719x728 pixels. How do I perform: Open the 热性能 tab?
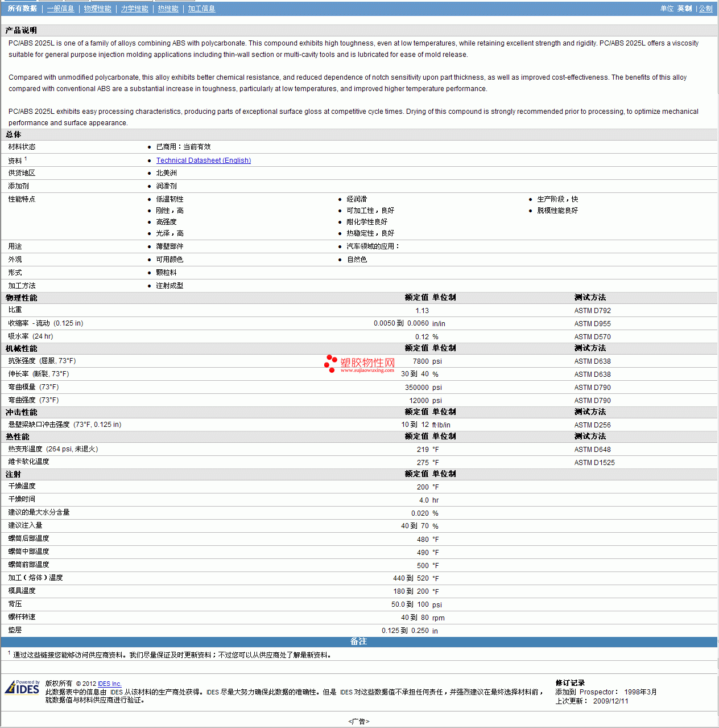[x=168, y=9]
